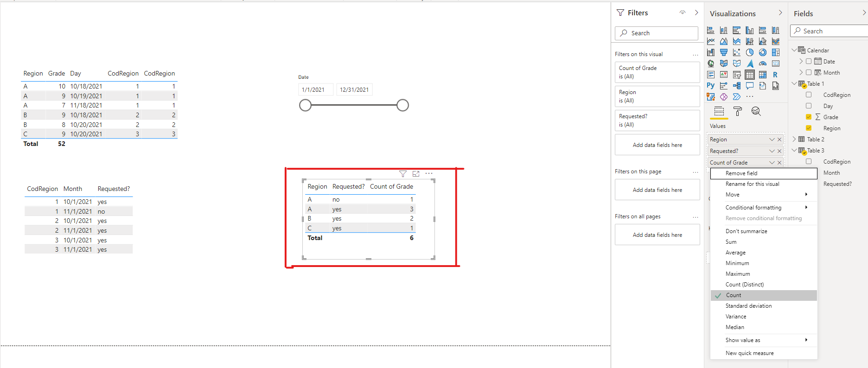Select the matrix visualization icon
The width and height of the screenshot is (868, 368).
(x=762, y=75)
